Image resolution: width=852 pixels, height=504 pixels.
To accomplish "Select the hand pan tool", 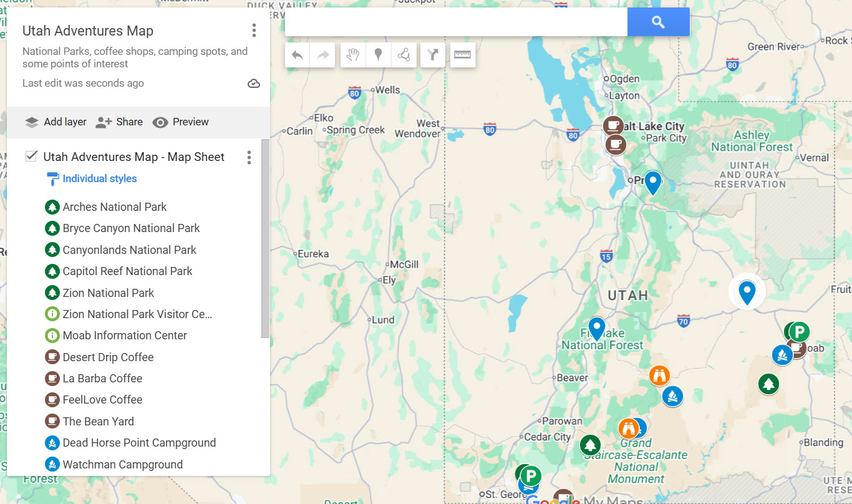I will pyautogui.click(x=353, y=55).
